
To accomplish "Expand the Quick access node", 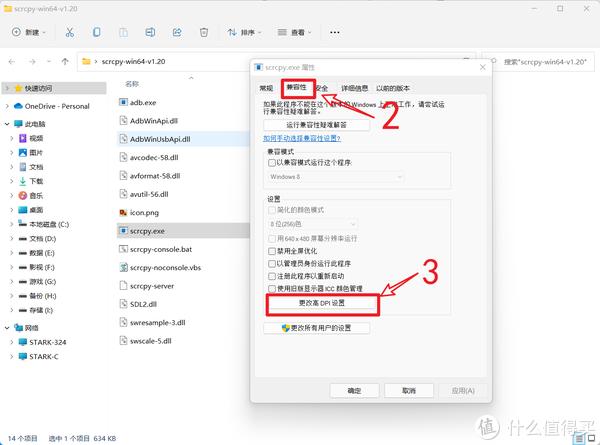I will 7,88.
